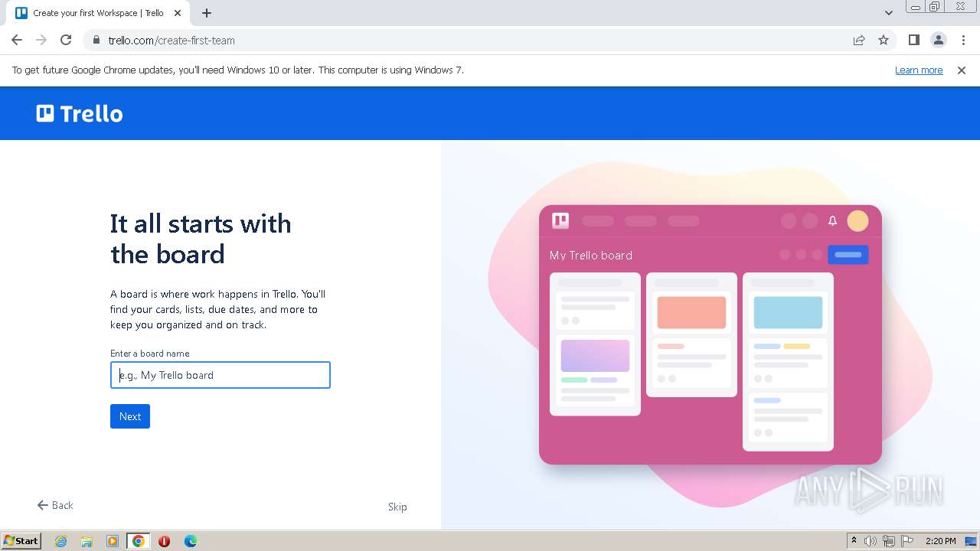Launch Internet Explorer from the taskbar
Image resolution: width=980 pixels, height=551 pixels.
[x=60, y=541]
